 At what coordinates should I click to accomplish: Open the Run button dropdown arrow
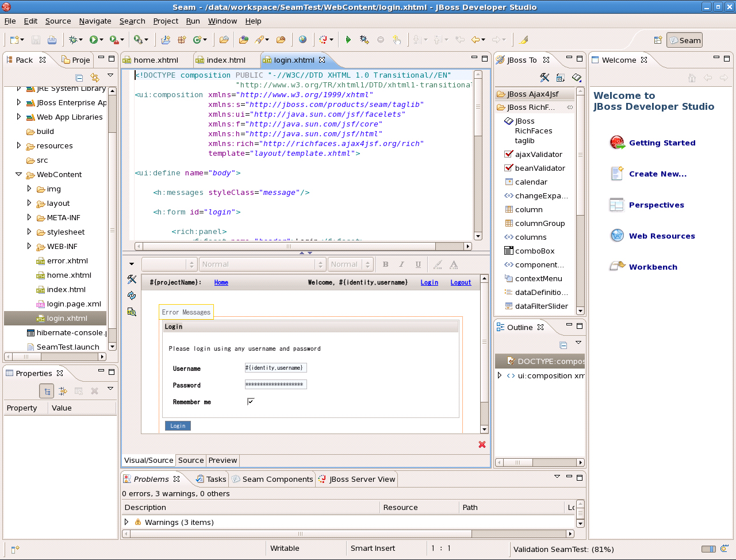click(102, 40)
